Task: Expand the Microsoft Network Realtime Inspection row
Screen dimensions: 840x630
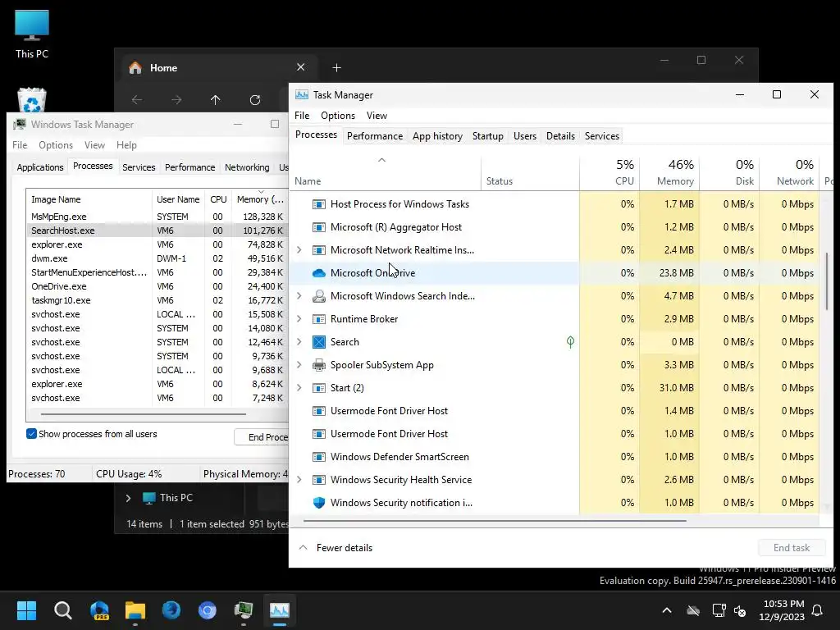Action: (x=299, y=250)
